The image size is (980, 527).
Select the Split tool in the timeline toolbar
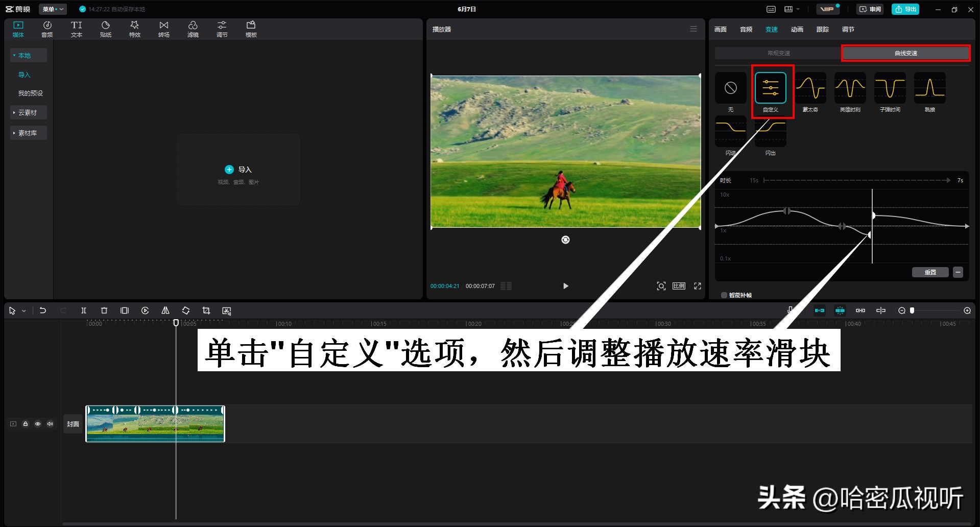coord(84,310)
